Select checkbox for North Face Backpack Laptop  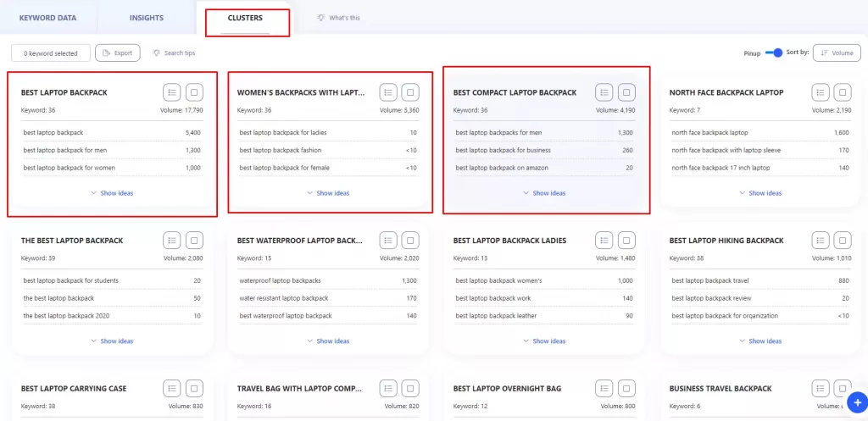coord(843,92)
